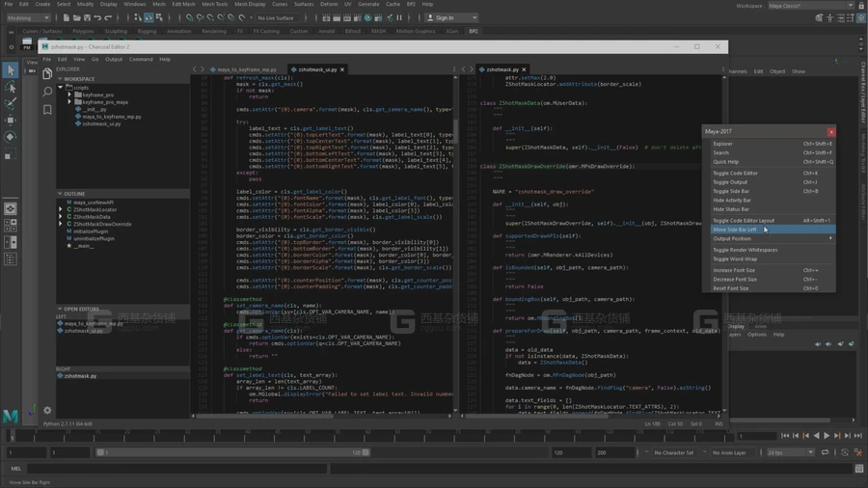Open Mesh Tools menu in Maya
The image size is (868, 488).
(x=214, y=4)
